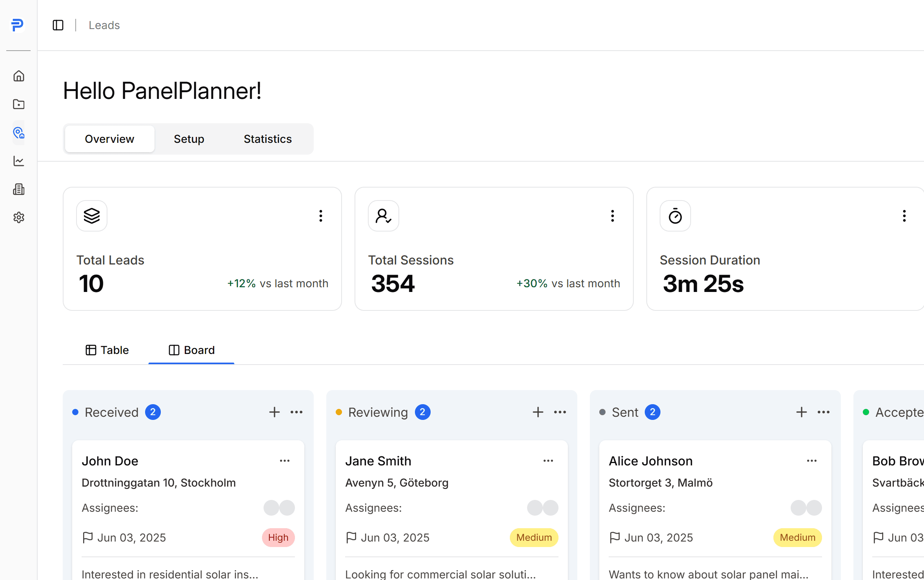
Task: Open Total Leads card options menu
Action: pyautogui.click(x=321, y=216)
